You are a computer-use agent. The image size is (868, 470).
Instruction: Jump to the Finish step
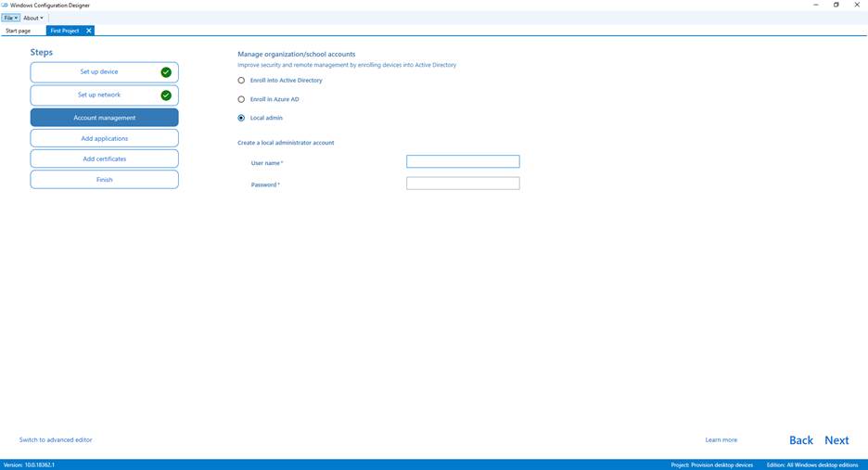[x=104, y=179]
